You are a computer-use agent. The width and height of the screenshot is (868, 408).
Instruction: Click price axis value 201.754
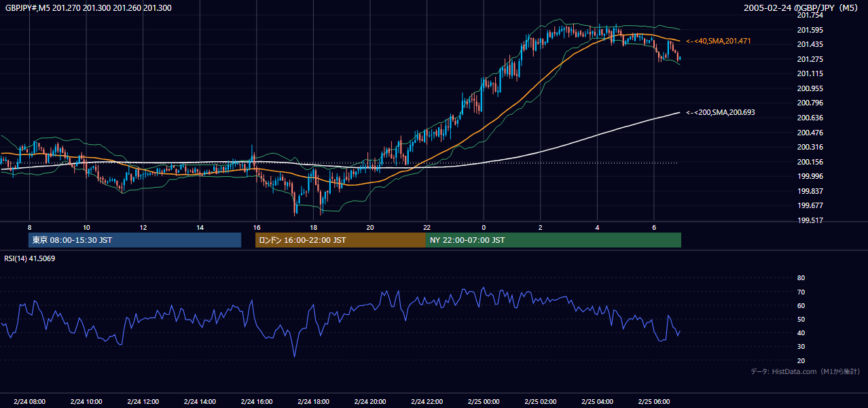(810, 15)
